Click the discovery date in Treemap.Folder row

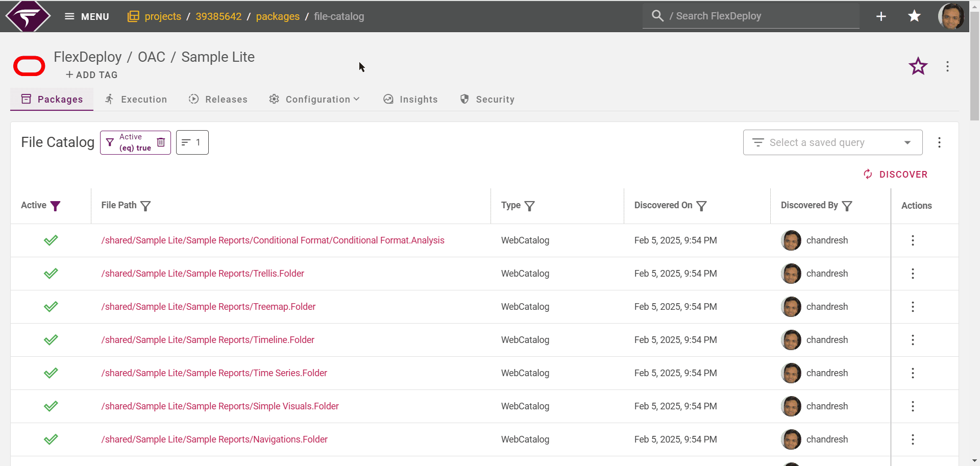[x=676, y=307]
